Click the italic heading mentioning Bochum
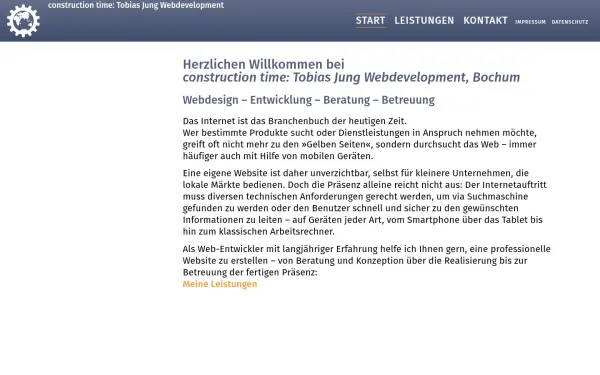Viewport: 600px width, 375px height. coord(351,77)
